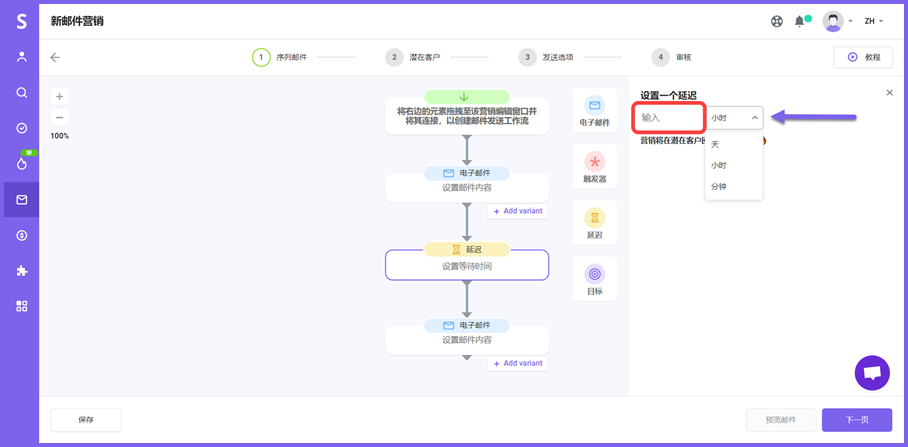
Task: Select step 2 潜在客户
Action: click(x=413, y=57)
